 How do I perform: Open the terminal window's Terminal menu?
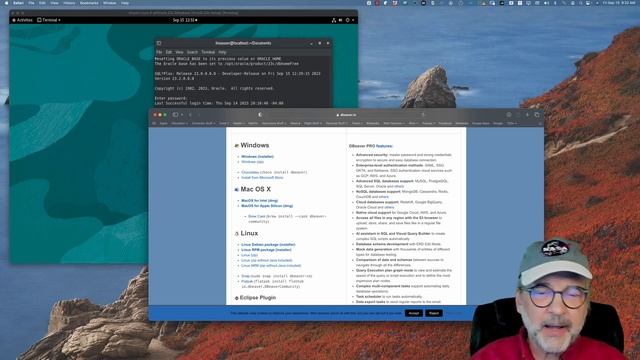point(208,52)
